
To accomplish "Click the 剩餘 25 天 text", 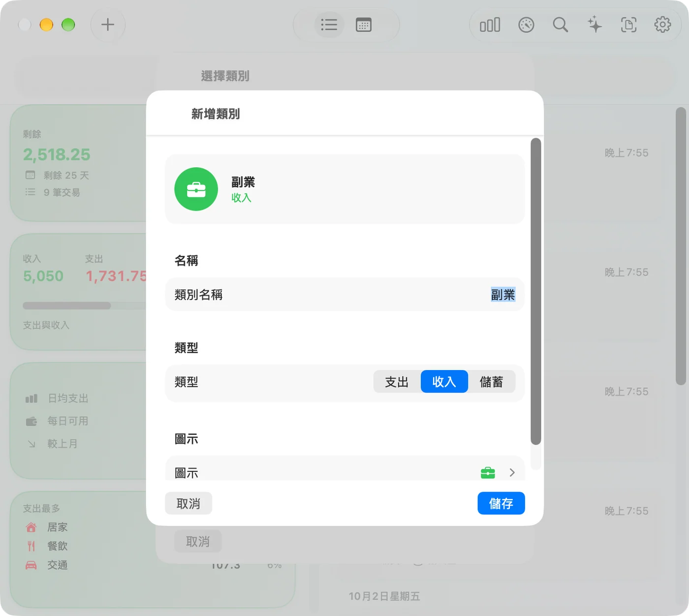I will coord(66,175).
